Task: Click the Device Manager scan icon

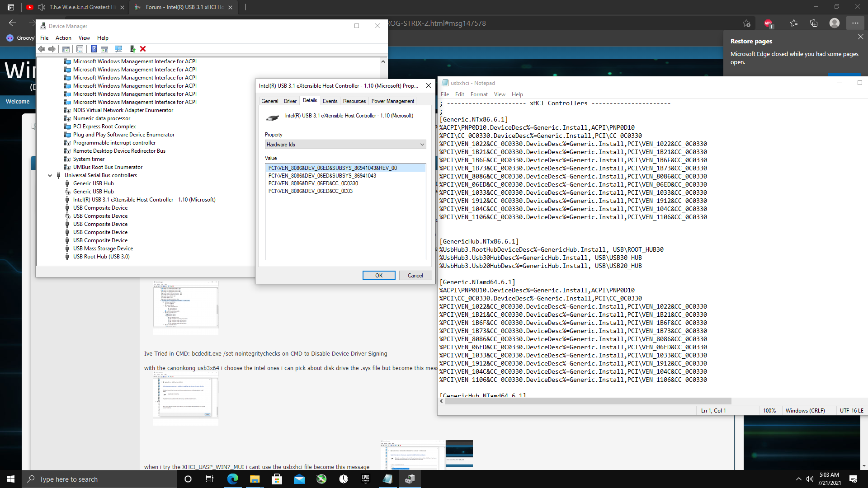Action: [118, 49]
